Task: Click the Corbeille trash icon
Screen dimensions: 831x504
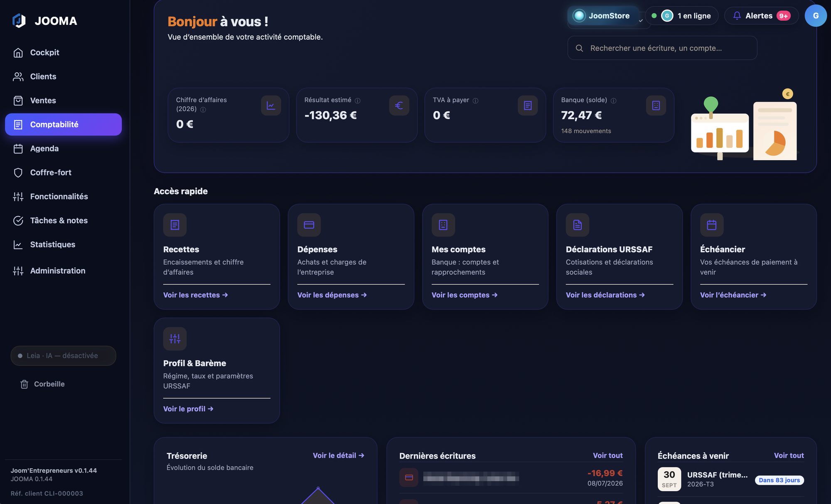Action: click(x=25, y=384)
